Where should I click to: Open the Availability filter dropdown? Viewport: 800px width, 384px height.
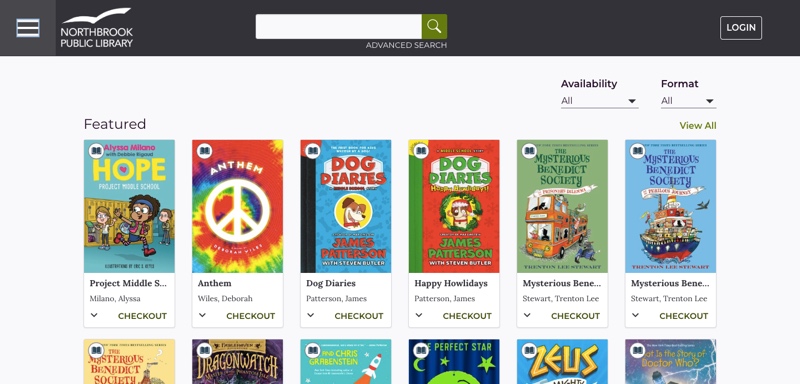tap(599, 101)
